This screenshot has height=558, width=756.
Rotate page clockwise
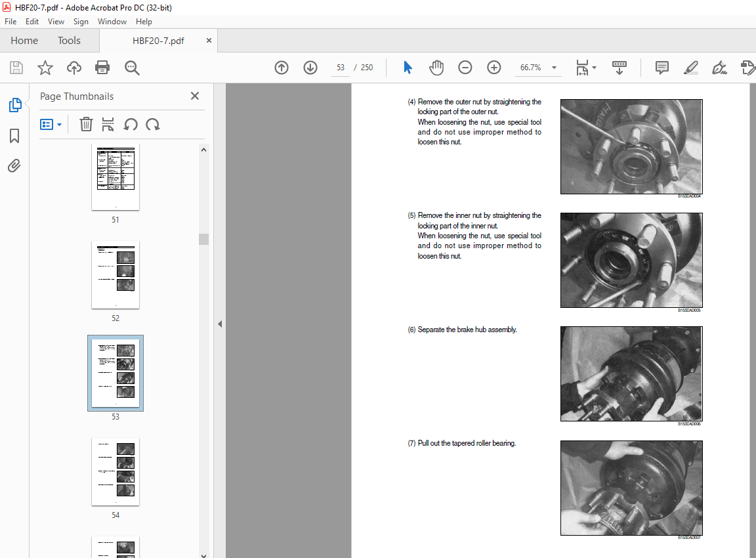(x=153, y=125)
